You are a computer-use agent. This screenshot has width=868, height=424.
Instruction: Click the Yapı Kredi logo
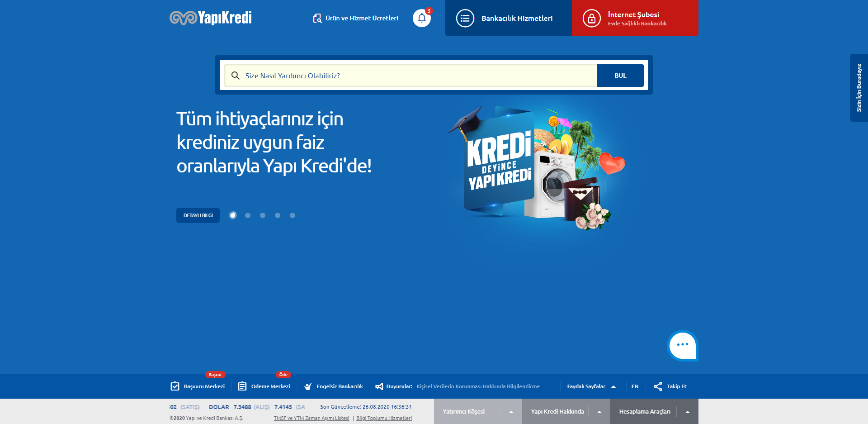pos(211,18)
